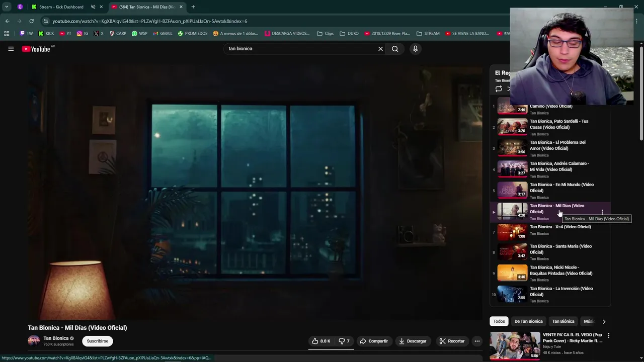Open the tab search dropdown arrow

tap(7, 7)
